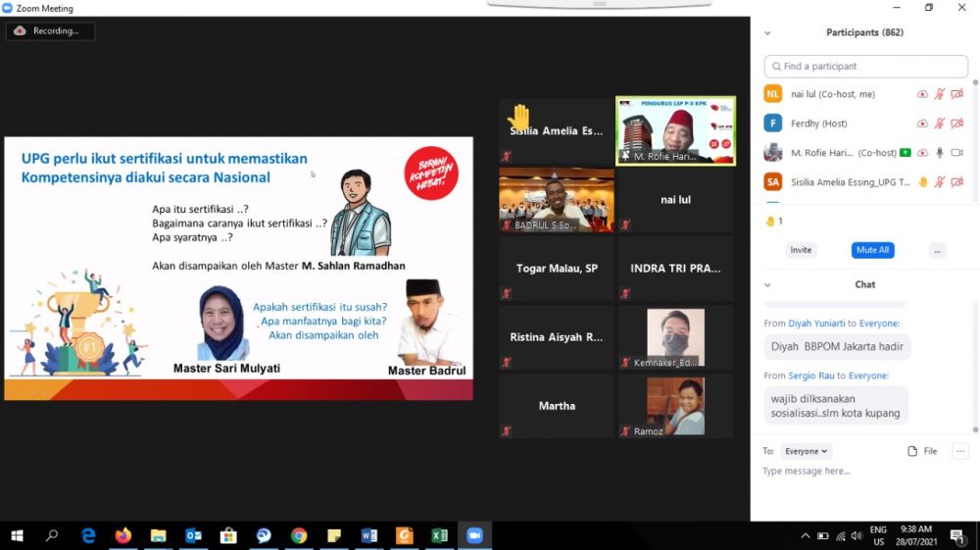
Task: Click the Invite button
Action: 801,250
